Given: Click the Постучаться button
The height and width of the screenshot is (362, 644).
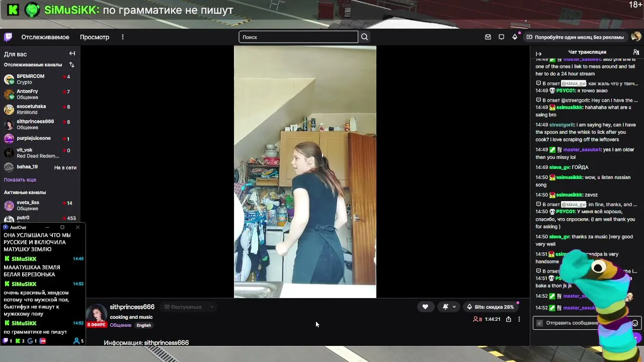Looking at the screenshot, I should coord(183,307).
